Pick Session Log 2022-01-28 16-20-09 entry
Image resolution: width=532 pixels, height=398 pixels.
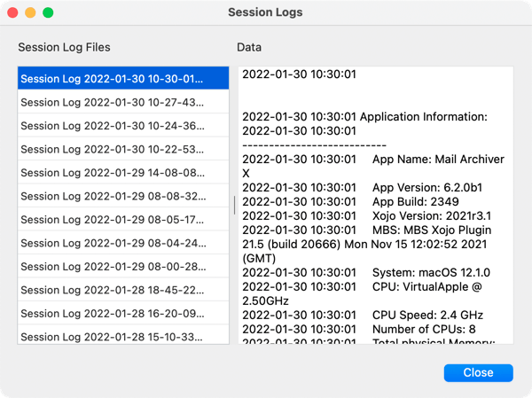click(123, 313)
